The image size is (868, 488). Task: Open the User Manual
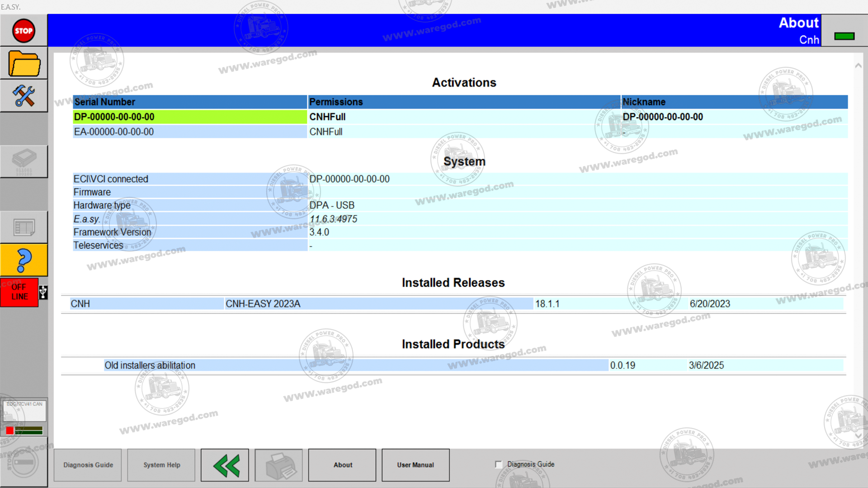pyautogui.click(x=415, y=465)
